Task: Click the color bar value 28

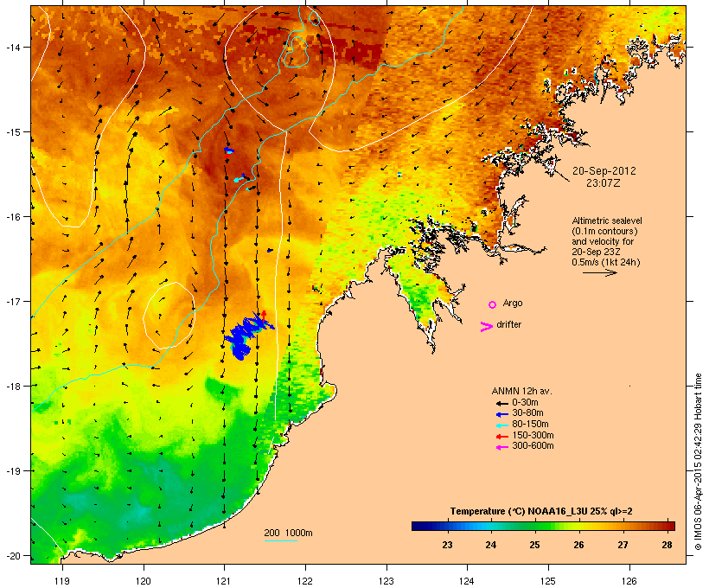Action: tap(667, 545)
